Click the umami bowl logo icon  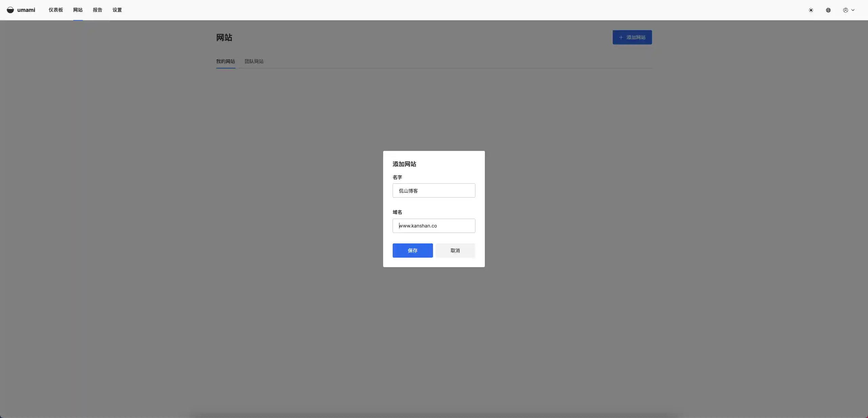[10, 10]
